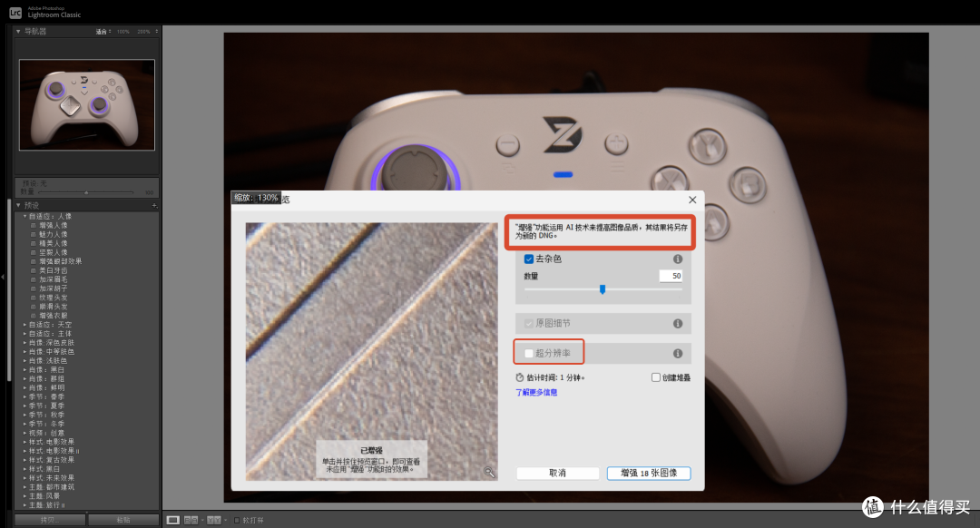Image resolution: width=980 pixels, height=528 pixels.
Task: Open info icon for 去杂色 option
Action: [x=678, y=259]
